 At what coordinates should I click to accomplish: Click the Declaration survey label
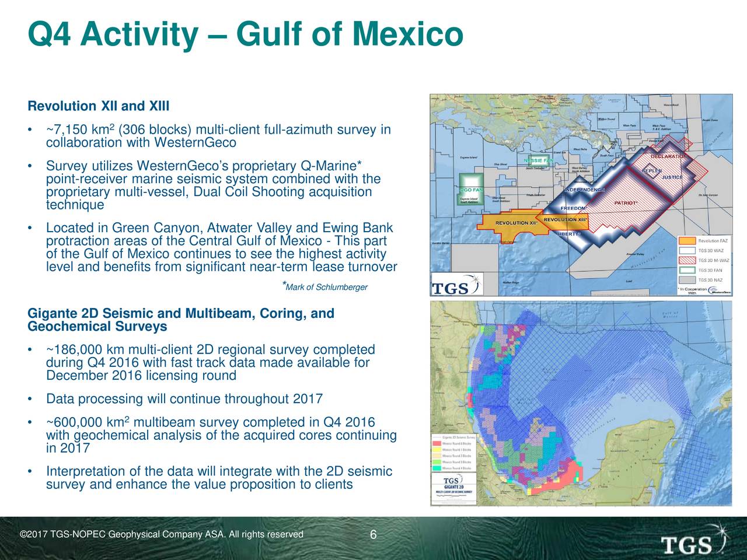click(x=668, y=156)
